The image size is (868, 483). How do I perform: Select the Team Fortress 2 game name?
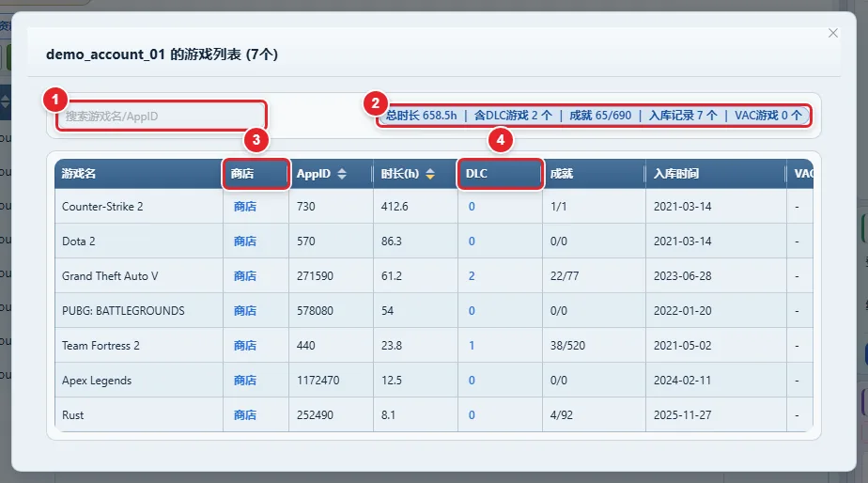coord(101,346)
